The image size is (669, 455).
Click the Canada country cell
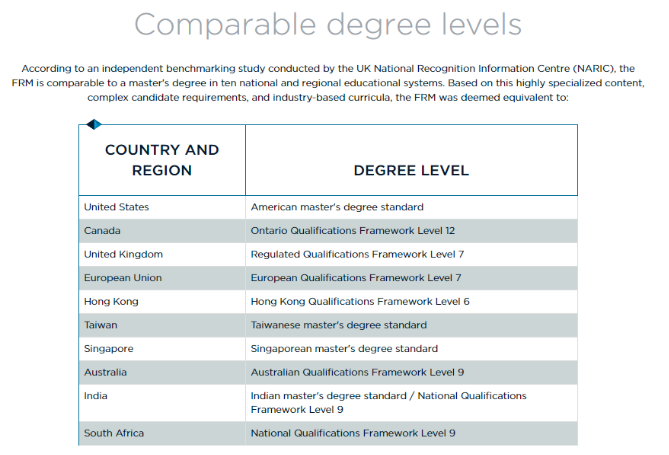[x=103, y=231]
